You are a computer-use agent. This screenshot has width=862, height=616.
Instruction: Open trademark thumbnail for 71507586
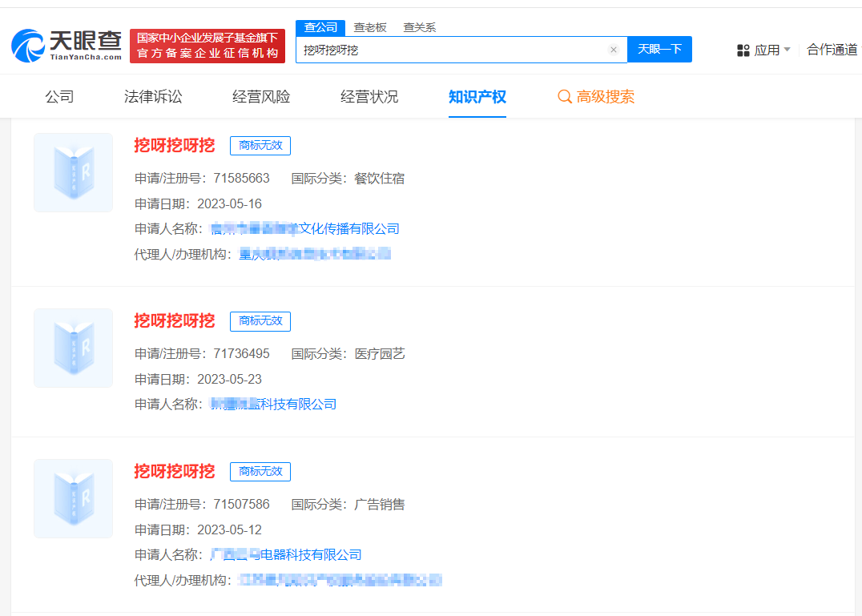point(73,498)
